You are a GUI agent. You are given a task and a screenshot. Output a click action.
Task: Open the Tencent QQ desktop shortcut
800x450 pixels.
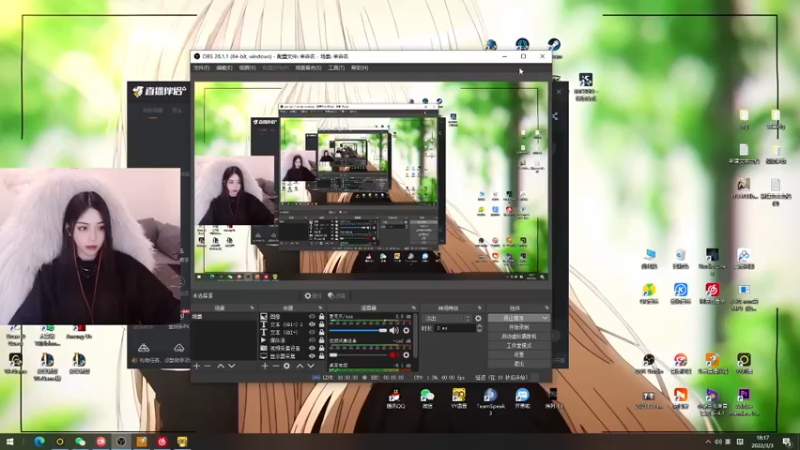click(395, 398)
